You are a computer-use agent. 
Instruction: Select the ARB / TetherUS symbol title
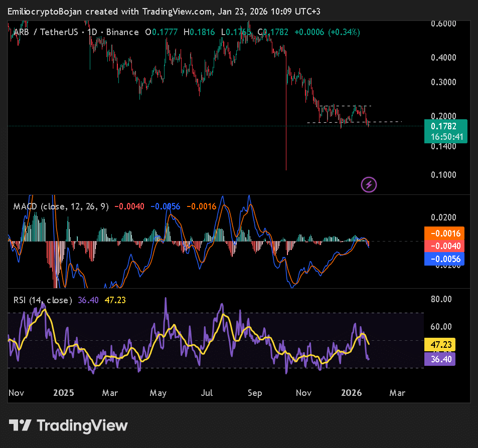[46, 32]
